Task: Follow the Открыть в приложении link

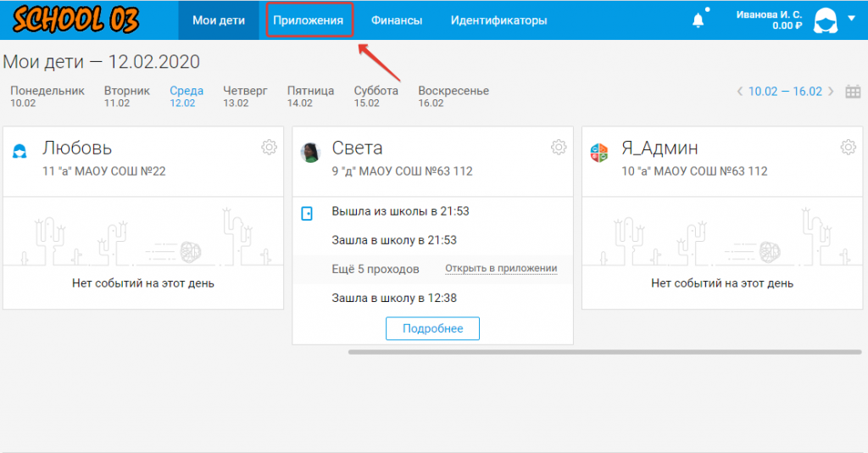Action: [x=501, y=269]
